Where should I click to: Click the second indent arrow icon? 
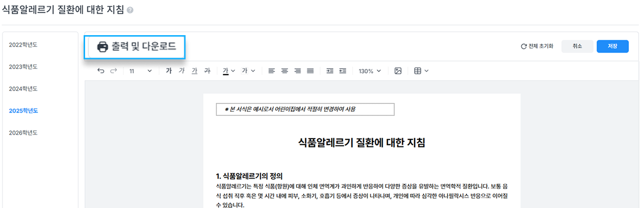coord(343,71)
